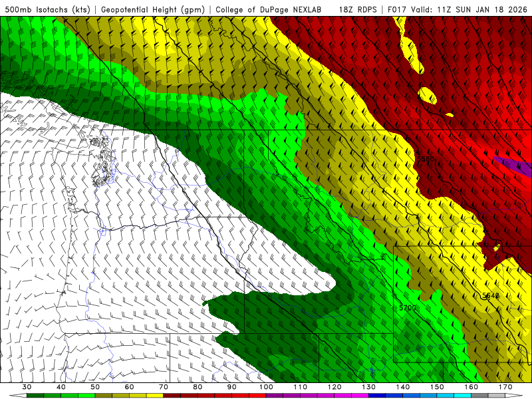This screenshot has height=399, width=532.
Task: Click the "18Z RDPS" model run label
Action: [x=358, y=10]
